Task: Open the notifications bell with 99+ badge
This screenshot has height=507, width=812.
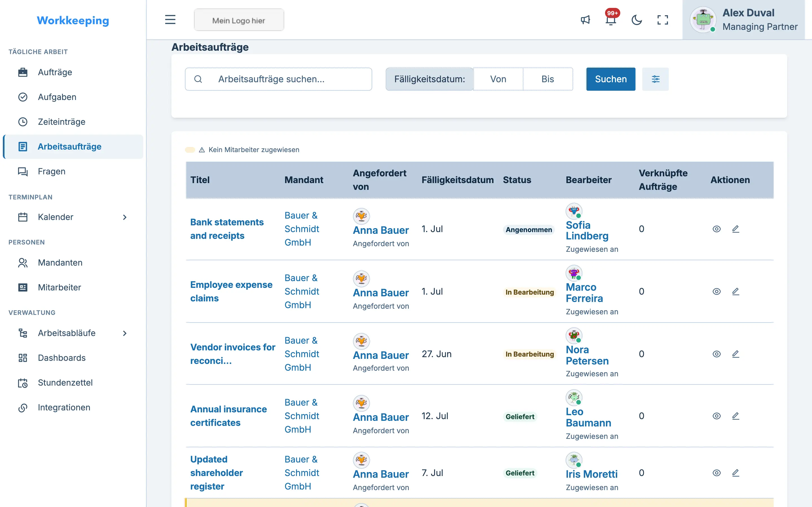Action: click(611, 20)
